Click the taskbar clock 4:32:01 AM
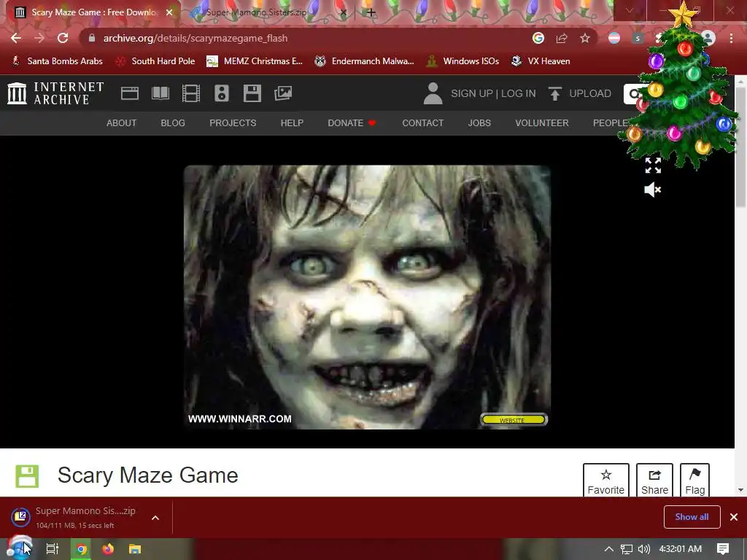The width and height of the screenshot is (747, 560). pos(681,549)
